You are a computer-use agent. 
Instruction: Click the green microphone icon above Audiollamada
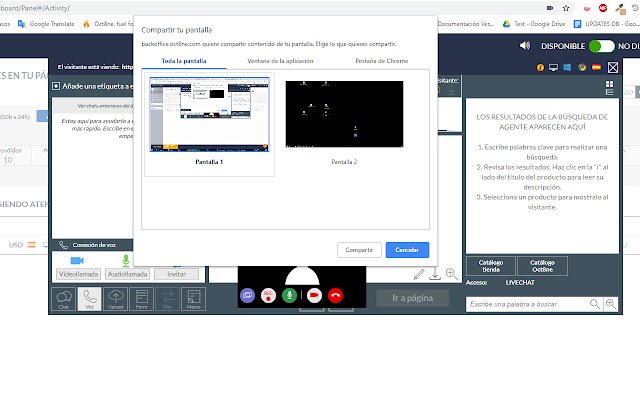(x=126, y=260)
